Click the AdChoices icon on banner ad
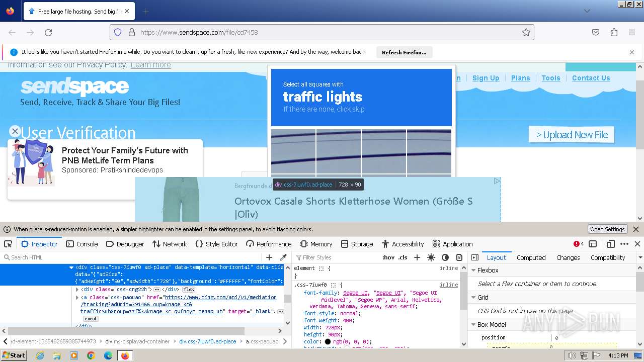This screenshot has height=362, width=644. pyautogui.click(x=497, y=181)
